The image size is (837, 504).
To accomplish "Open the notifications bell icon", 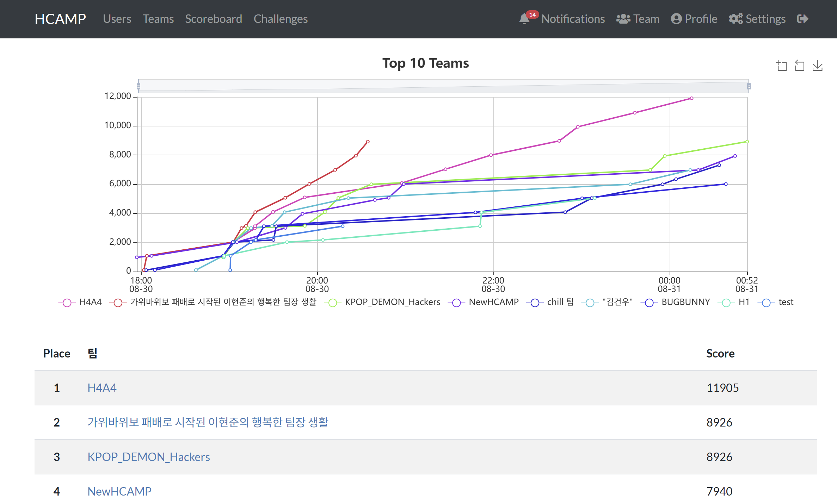I will click(524, 19).
